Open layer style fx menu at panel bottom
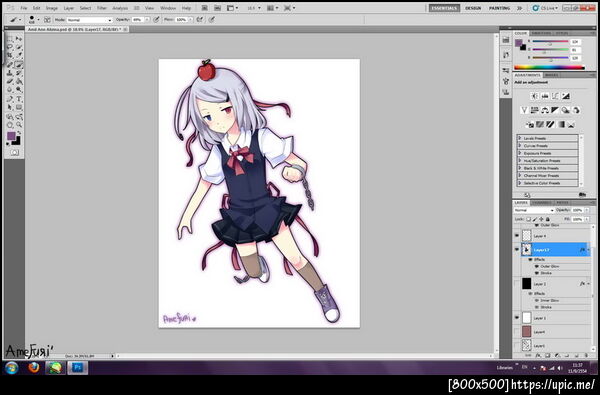The width and height of the screenshot is (600, 395). [538, 356]
